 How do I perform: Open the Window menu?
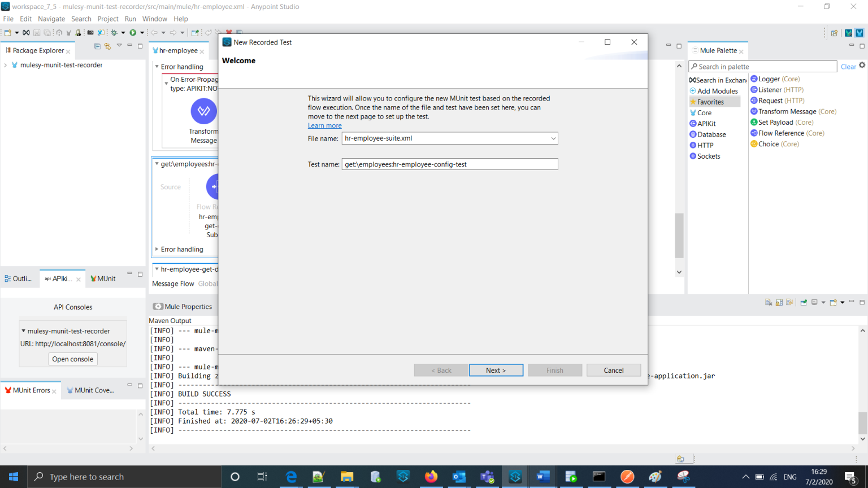pyautogui.click(x=154, y=19)
